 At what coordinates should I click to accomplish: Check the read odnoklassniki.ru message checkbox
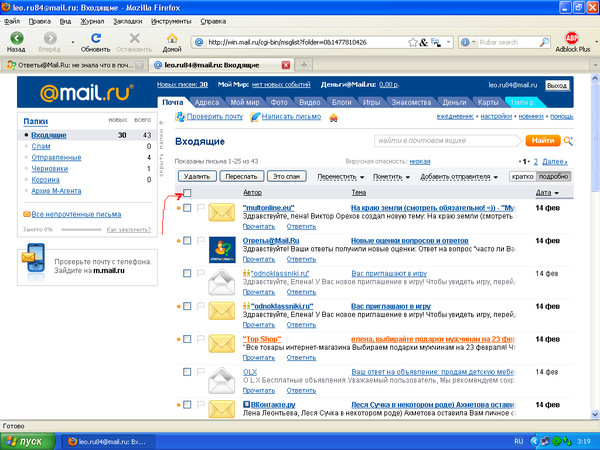[x=187, y=273]
